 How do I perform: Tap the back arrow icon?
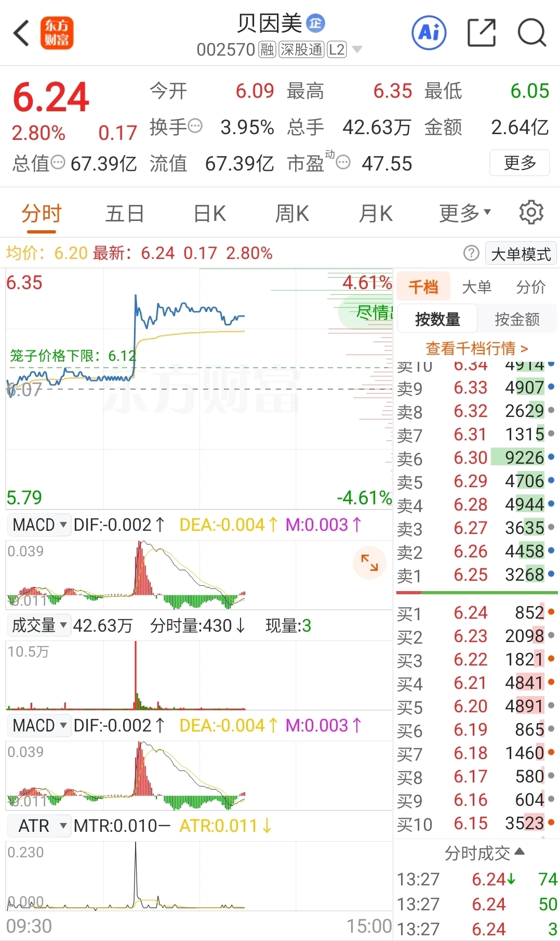coord(21,33)
